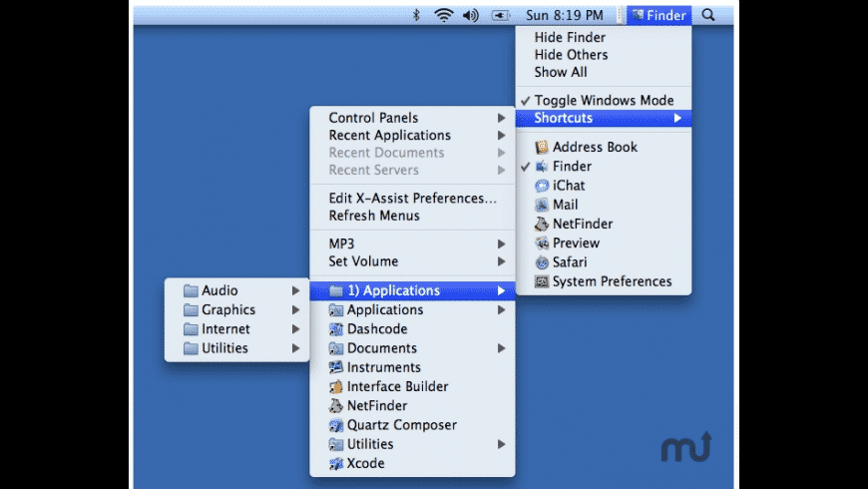Image resolution: width=868 pixels, height=489 pixels.
Task: Expand the Set Volume submenu arrow
Action: tap(501, 261)
